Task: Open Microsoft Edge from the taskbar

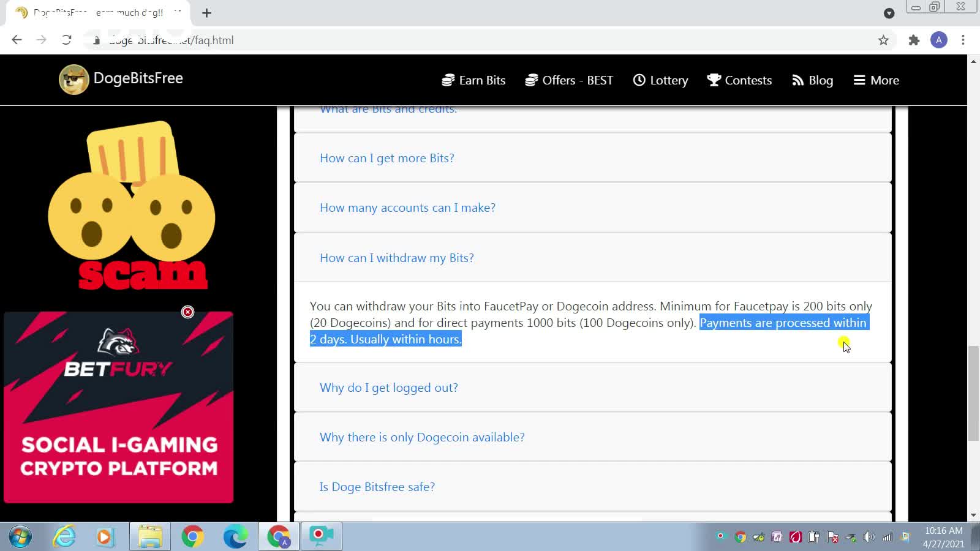Action: [x=235, y=537]
